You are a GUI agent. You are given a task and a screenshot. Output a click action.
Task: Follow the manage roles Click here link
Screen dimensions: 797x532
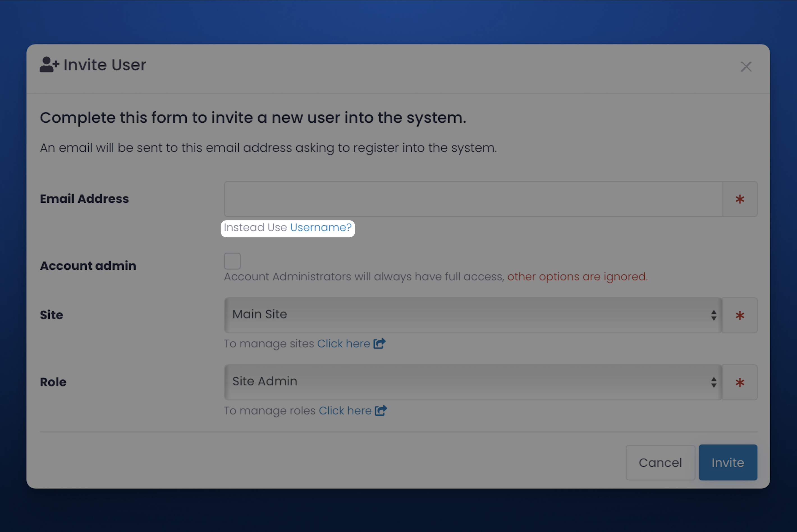pyautogui.click(x=345, y=411)
